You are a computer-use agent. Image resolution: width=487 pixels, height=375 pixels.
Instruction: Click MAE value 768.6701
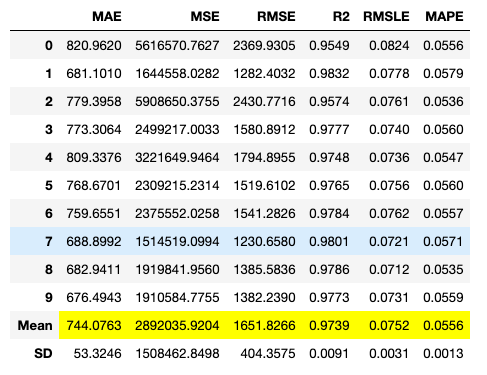tap(94, 185)
